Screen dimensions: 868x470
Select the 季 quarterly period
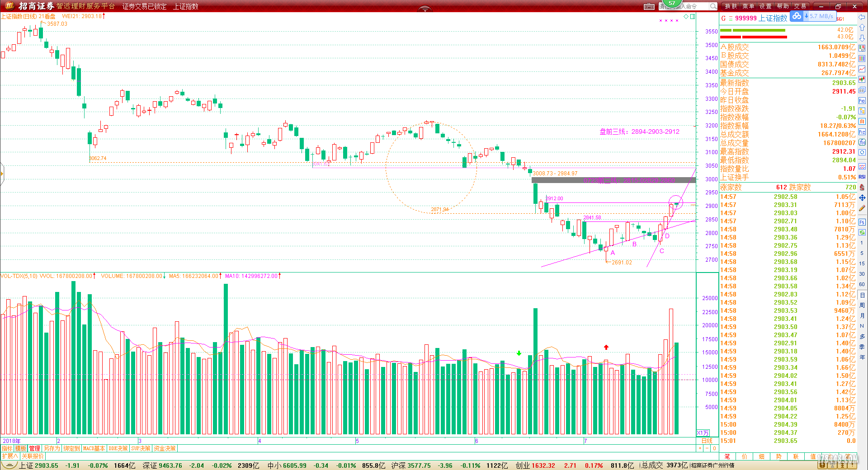coord(862,347)
